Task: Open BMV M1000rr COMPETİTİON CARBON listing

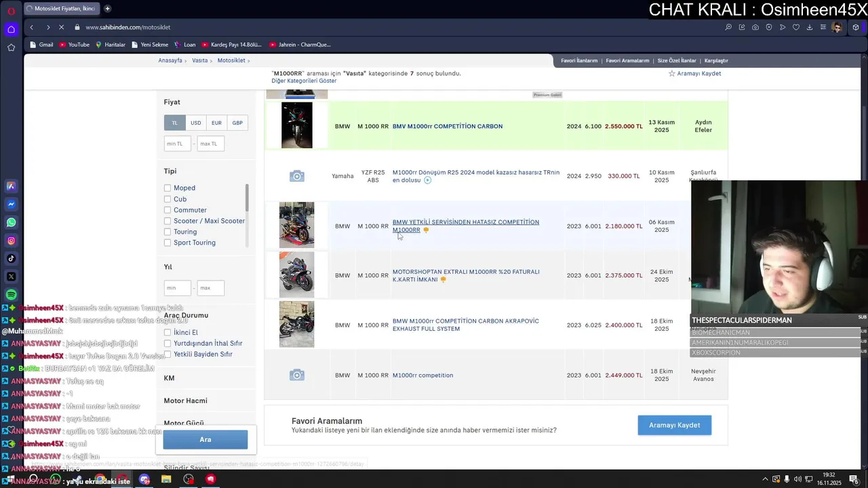Action: click(x=448, y=126)
